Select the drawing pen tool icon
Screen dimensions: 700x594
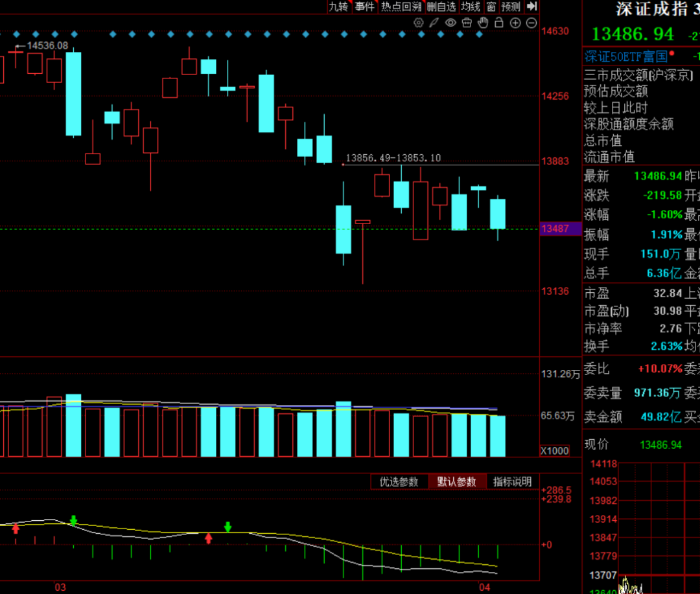[x=434, y=23]
